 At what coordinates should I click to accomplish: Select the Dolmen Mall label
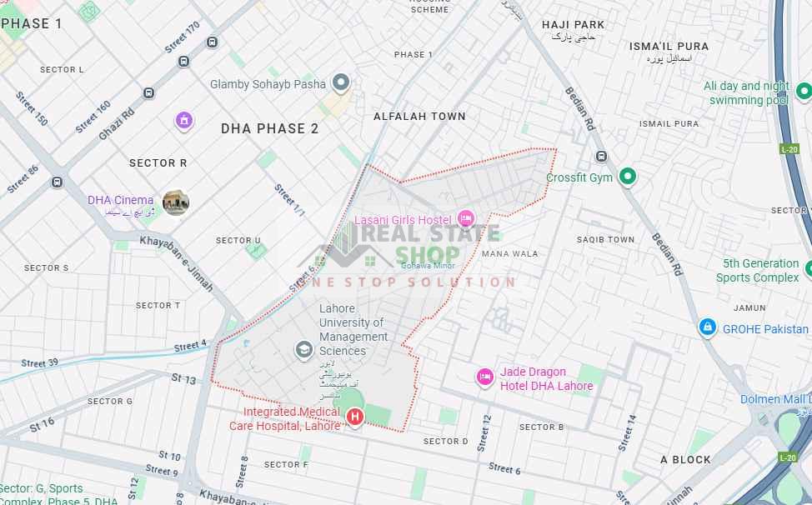[775, 399]
